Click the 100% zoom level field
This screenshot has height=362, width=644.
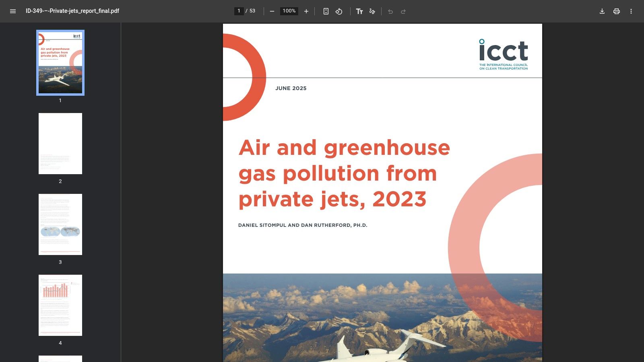(289, 11)
